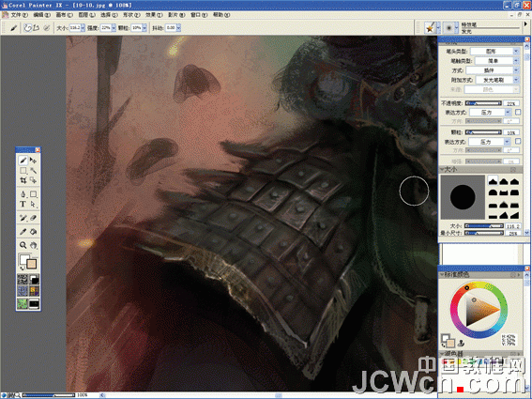Open the size value dropdown arrow
The height and width of the screenshot is (399, 532).
(83, 28)
